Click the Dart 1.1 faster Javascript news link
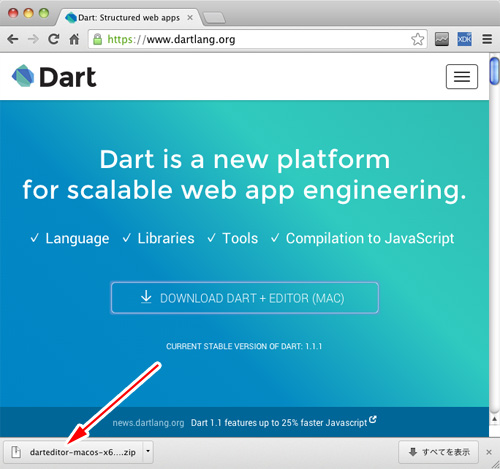The width and height of the screenshot is (500, 469). coord(279,423)
